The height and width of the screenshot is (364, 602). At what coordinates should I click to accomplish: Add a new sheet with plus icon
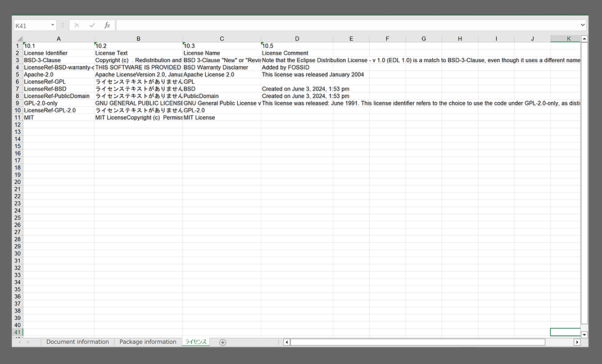pyautogui.click(x=223, y=342)
